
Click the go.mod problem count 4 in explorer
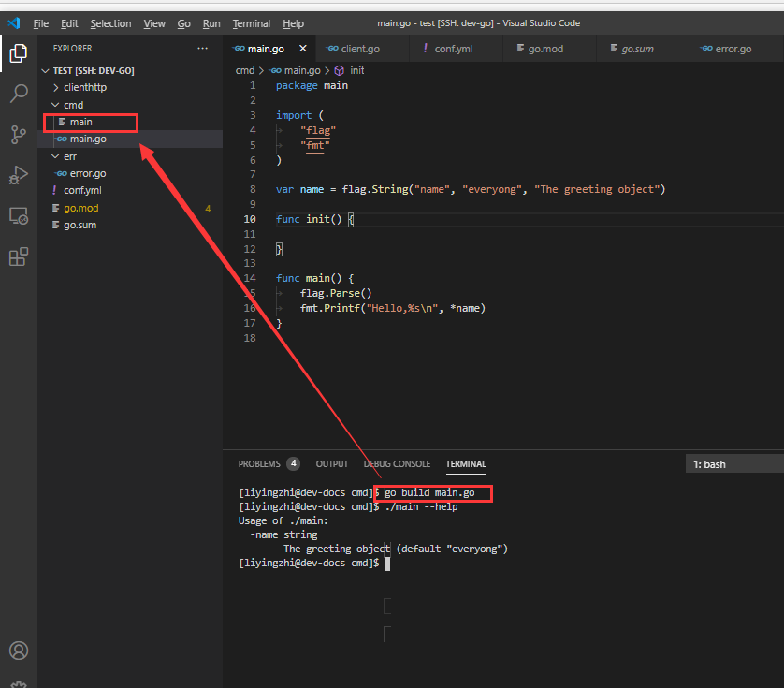coord(208,208)
